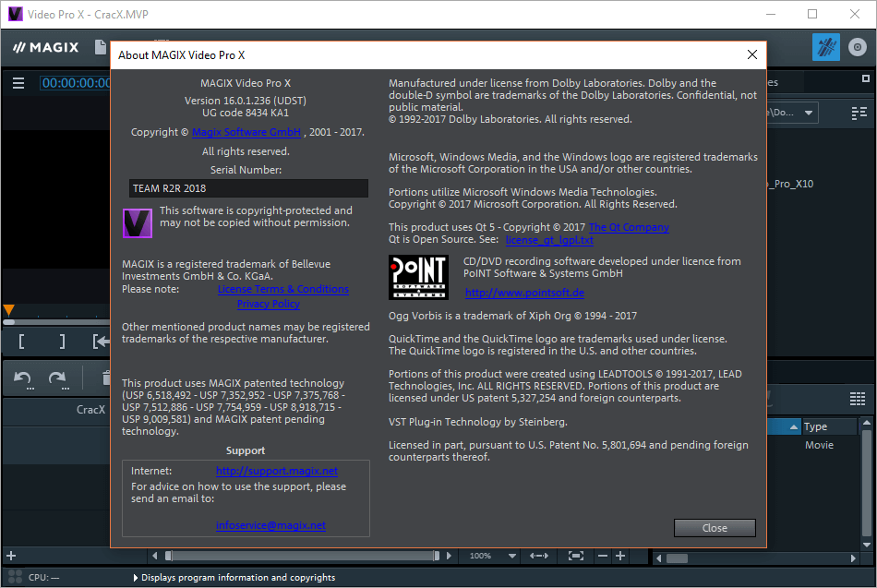Click the blue toolbar icon at top right
877x588 pixels.
825,48
